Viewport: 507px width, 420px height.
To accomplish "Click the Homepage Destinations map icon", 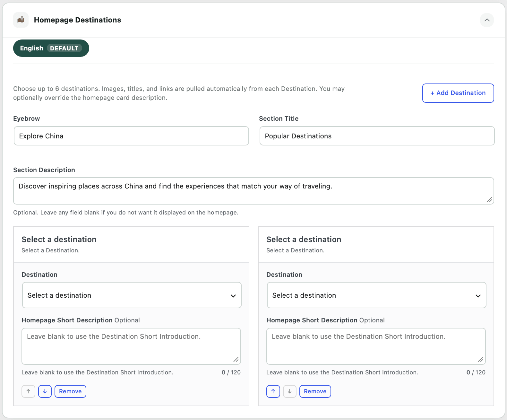I will point(21,20).
